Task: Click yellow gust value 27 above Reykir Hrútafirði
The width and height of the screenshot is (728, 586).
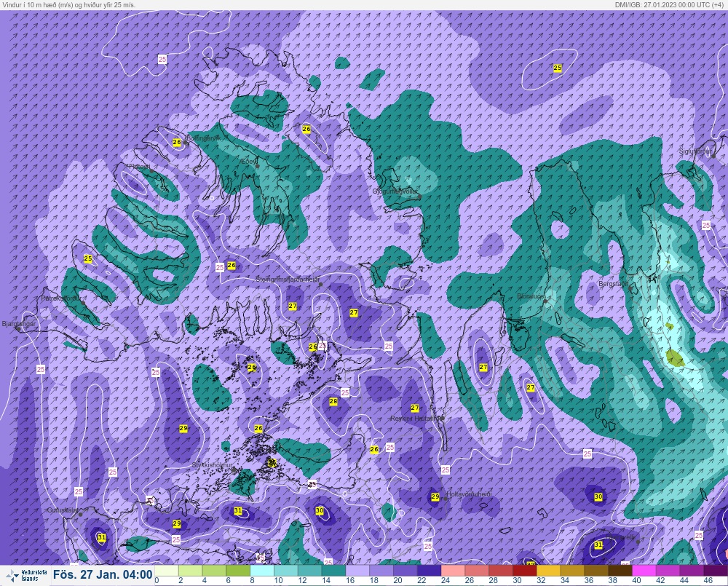Action: tap(415, 408)
